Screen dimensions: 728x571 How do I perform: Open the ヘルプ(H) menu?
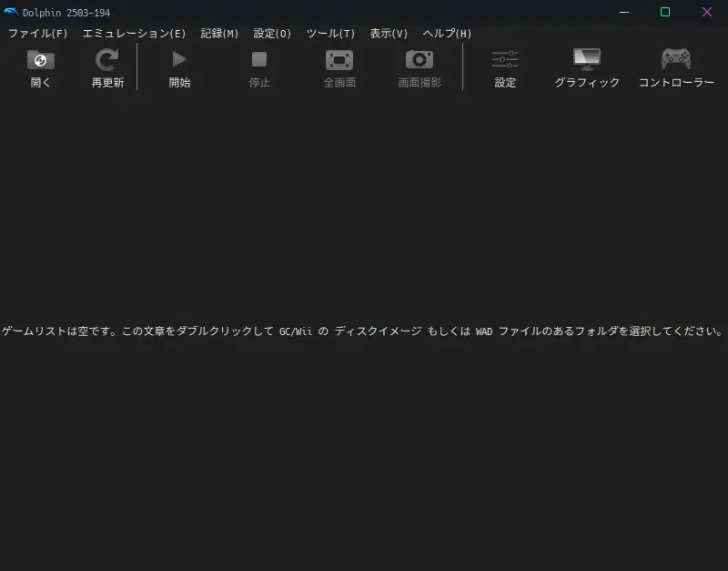point(447,34)
